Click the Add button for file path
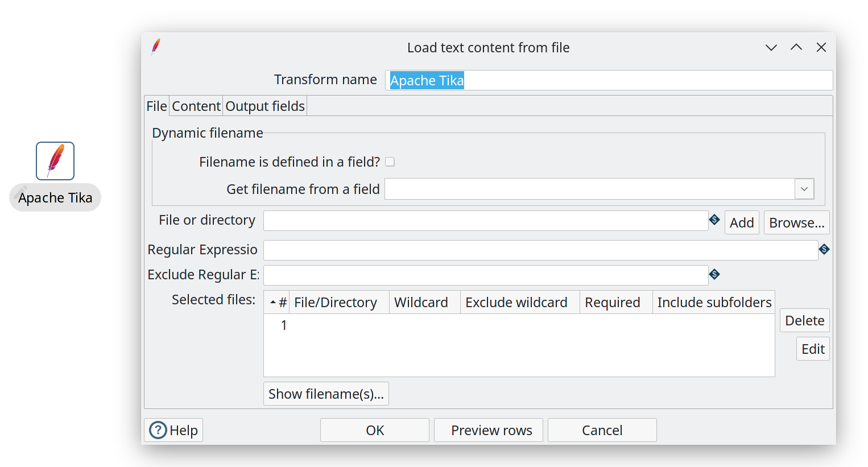 point(741,222)
